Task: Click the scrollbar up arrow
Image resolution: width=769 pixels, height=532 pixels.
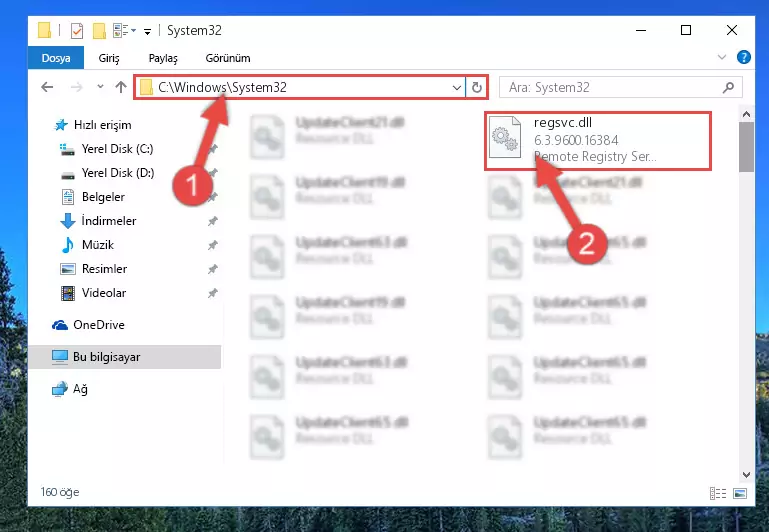Action: click(x=746, y=115)
